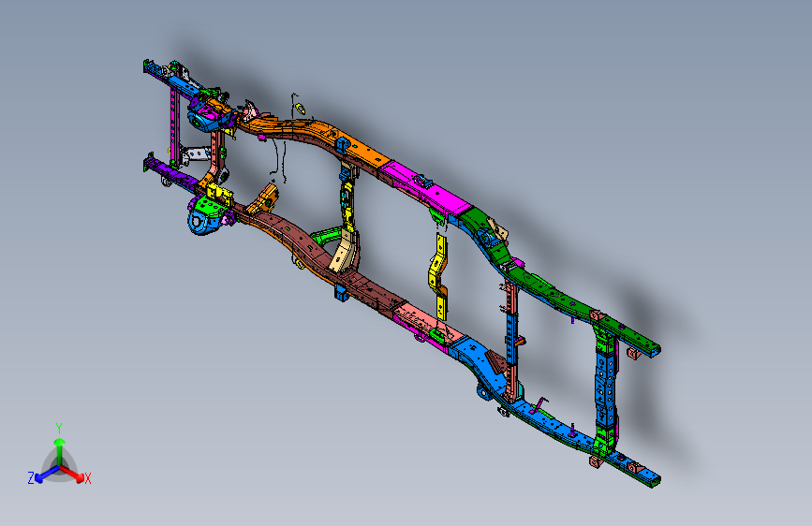Select the salmon-colored segment of the lower rail
Image resolution: width=812 pixels, height=526 pixels.
pyautogui.click(x=427, y=323)
